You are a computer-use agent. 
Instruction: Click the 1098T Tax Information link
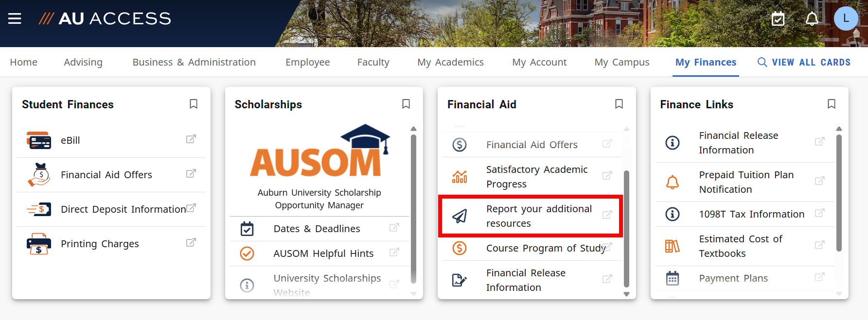(751, 214)
